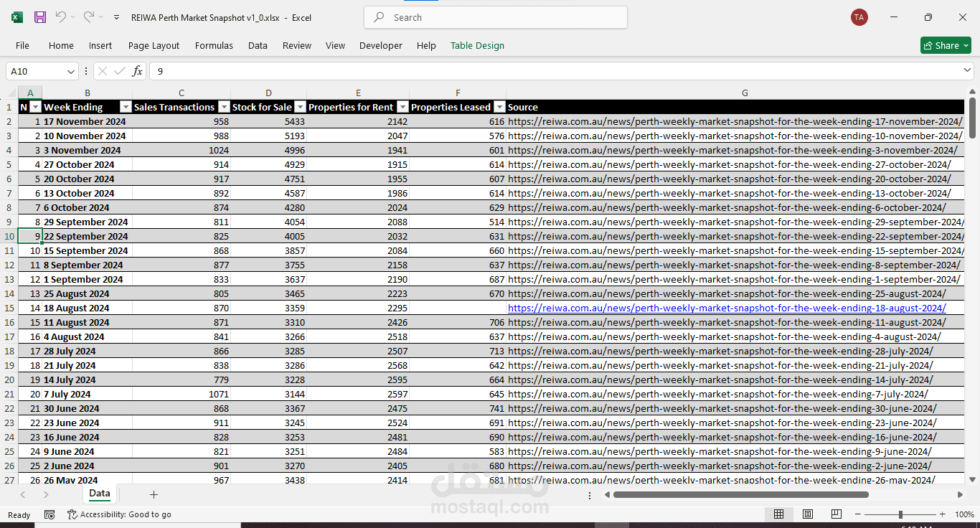
Task: Open the Properties for Rent filter dropdown
Action: click(x=402, y=107)
